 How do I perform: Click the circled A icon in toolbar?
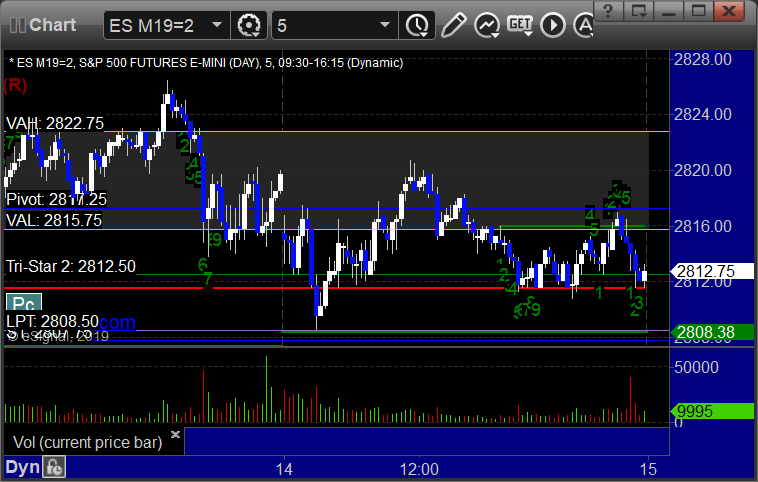pos(582,24)
